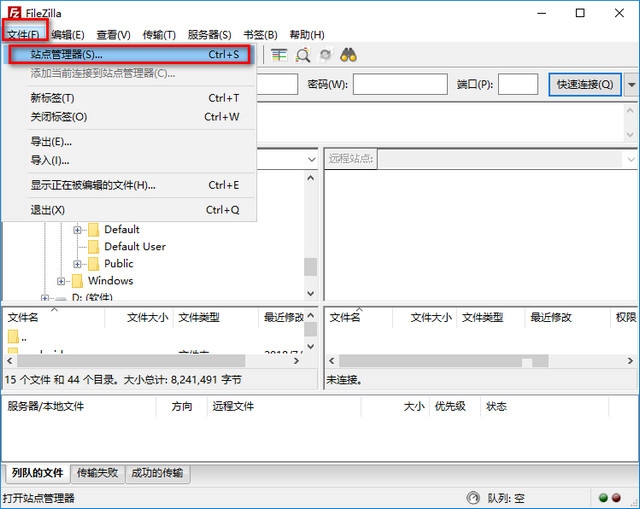Image resolution: width=640 pixels, height=509 pixels.
Task: Click the local summary showing 8,241,491 字节
Action: pos(123,380)
